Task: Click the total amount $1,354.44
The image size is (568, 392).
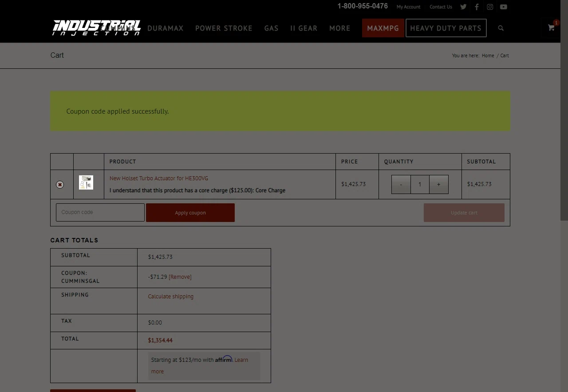Action: 160,341
